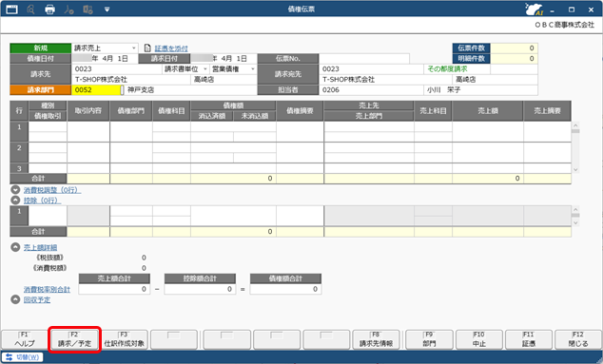This screenshot has height=364, width=603.
Task: Click the 請求日付 date field
Action: tap(224, 58)
